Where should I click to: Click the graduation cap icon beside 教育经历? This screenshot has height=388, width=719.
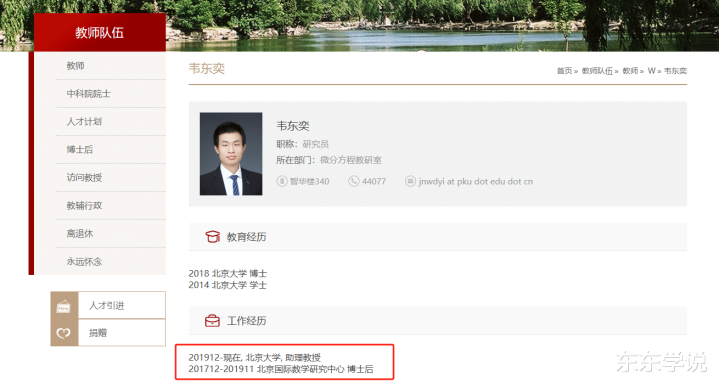[x=212, y=237]
